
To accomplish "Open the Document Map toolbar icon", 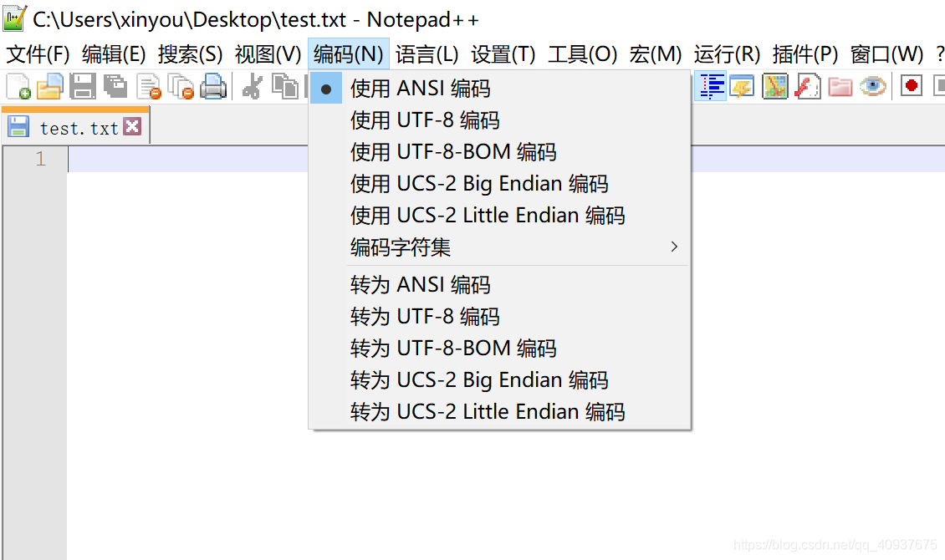I will pos(774,86).
